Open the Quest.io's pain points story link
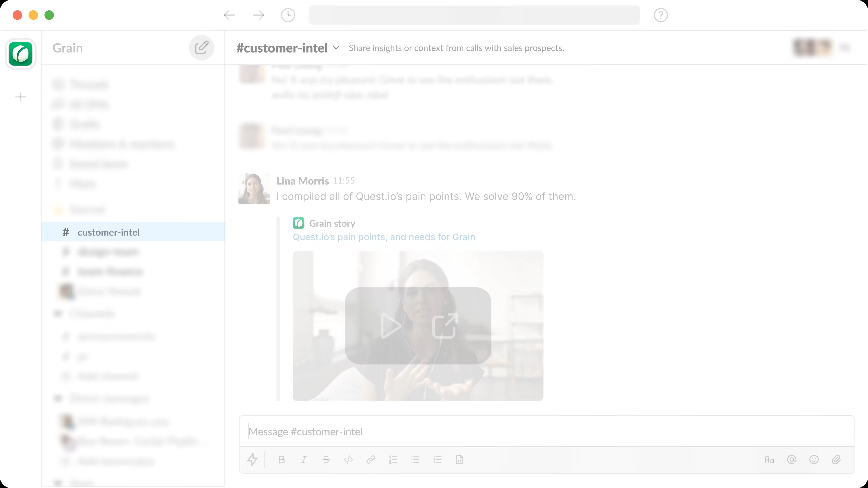868x488 pixels. pyautogui.click(x=384, y=237)
